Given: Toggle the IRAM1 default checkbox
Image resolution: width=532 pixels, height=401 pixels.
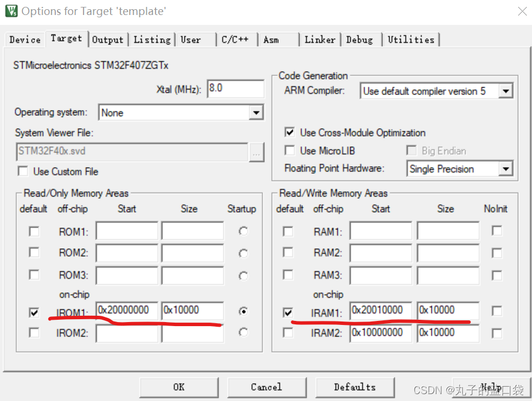Looking at the screenshot, I should point(288,312).
